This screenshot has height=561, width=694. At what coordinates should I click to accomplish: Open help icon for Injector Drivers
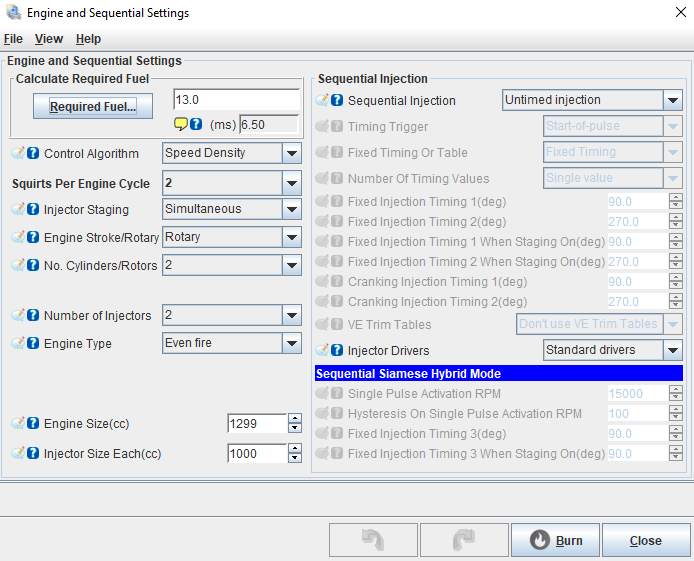tap(337, 350)
